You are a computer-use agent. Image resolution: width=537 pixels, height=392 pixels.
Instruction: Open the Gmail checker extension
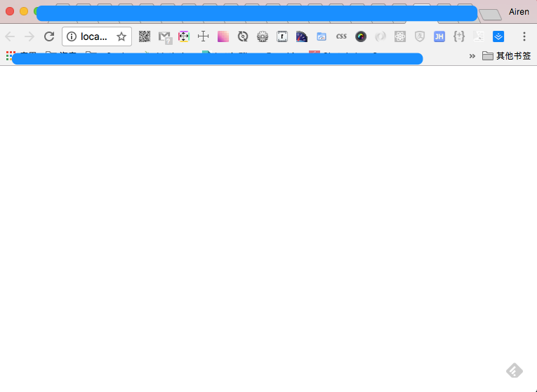[x=164, y=36]
